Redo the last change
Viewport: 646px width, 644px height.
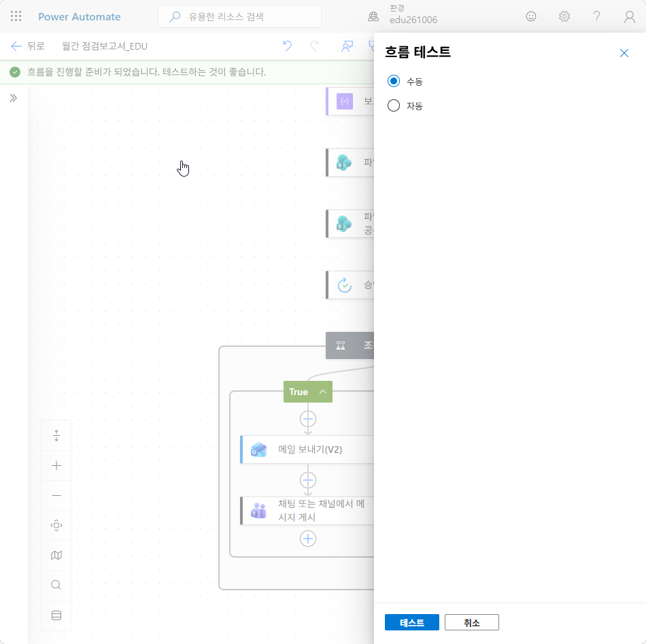point(315,46)
